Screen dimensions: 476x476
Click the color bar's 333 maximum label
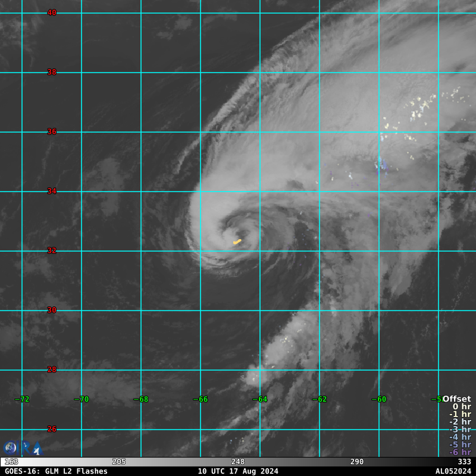[x=464, y=462]
